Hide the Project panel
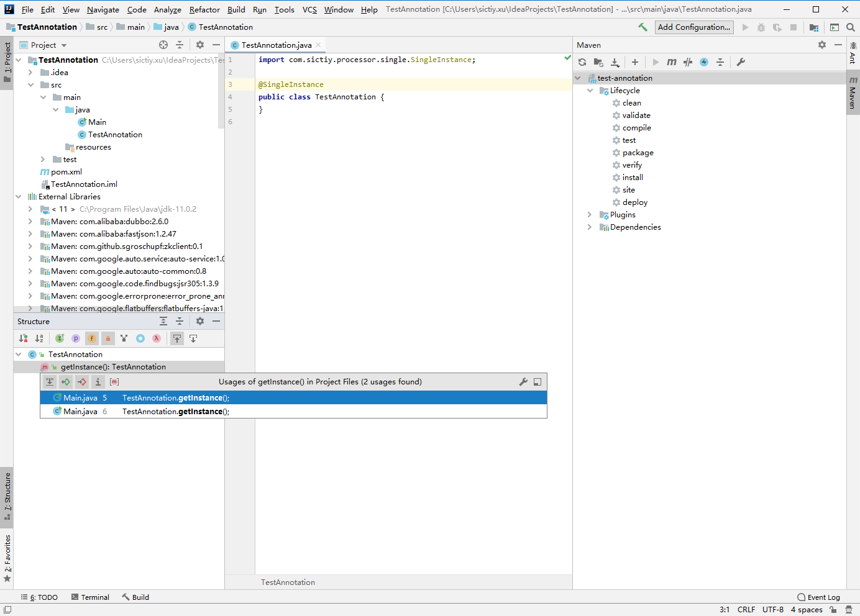Viewport: 860px width, 616px height. pos(216,45)
